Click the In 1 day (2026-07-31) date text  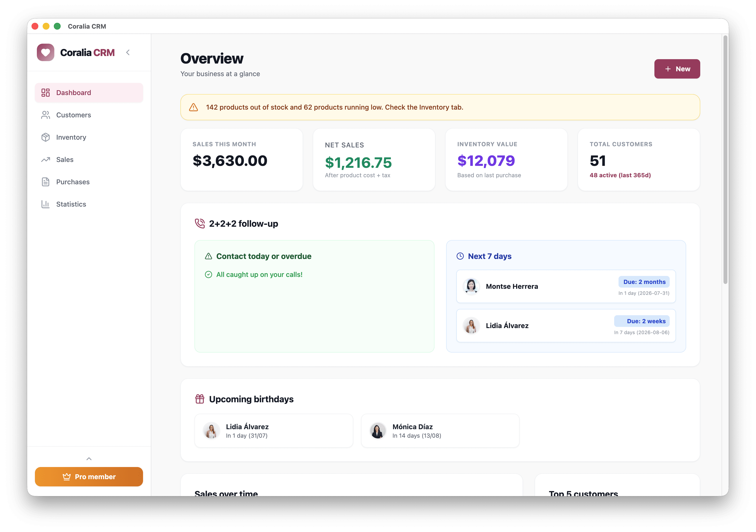pyautogui.click(x=644, y=293)
